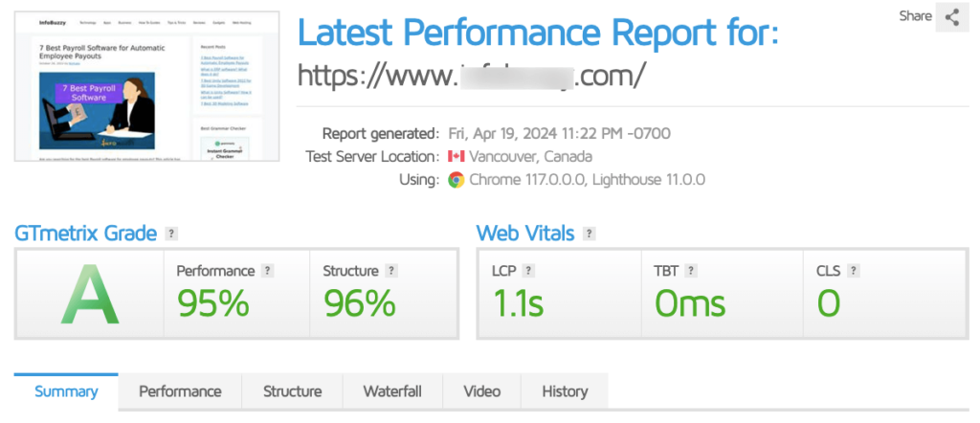Open the Video tab
Image resolution: width=980 pixels, height=423 pixels.
[482, 391]
